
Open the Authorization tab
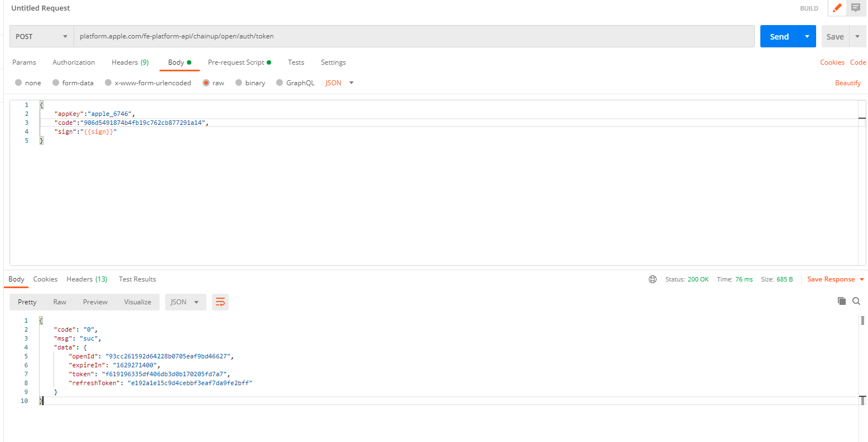point(74,62)
